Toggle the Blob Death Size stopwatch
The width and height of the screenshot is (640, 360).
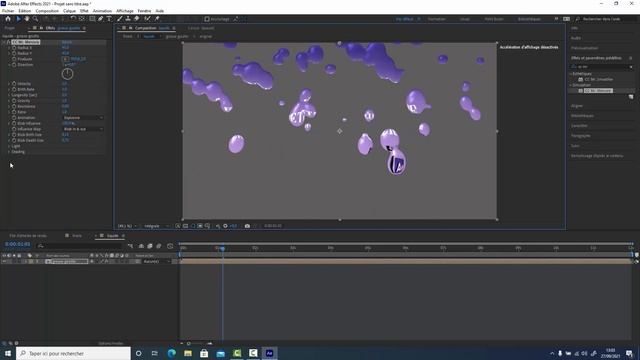click(x=14, y=140)
